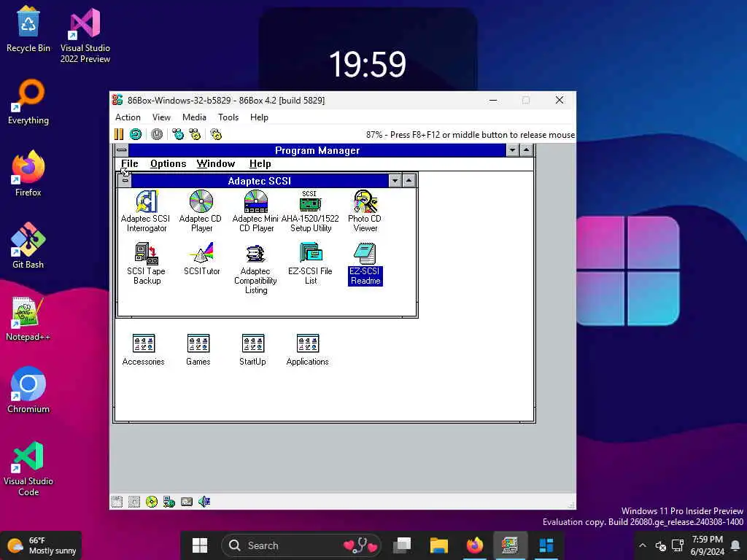Open Everything search shortcut
Viewport: 747px width, 560px height.
(28, 101)
